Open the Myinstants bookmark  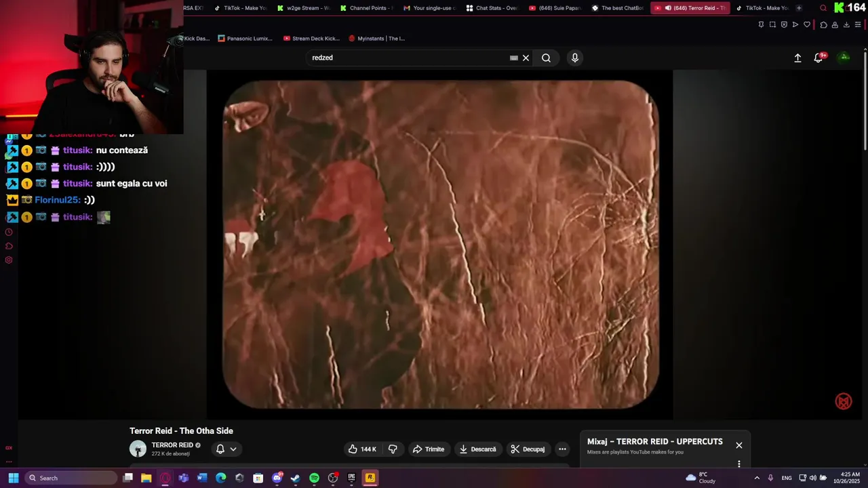376,39
